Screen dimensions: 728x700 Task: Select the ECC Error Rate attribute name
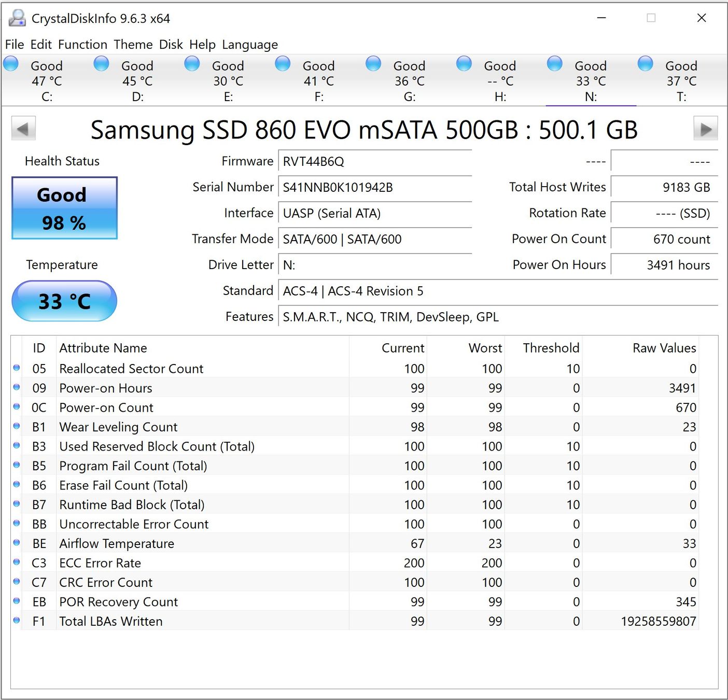100,563
